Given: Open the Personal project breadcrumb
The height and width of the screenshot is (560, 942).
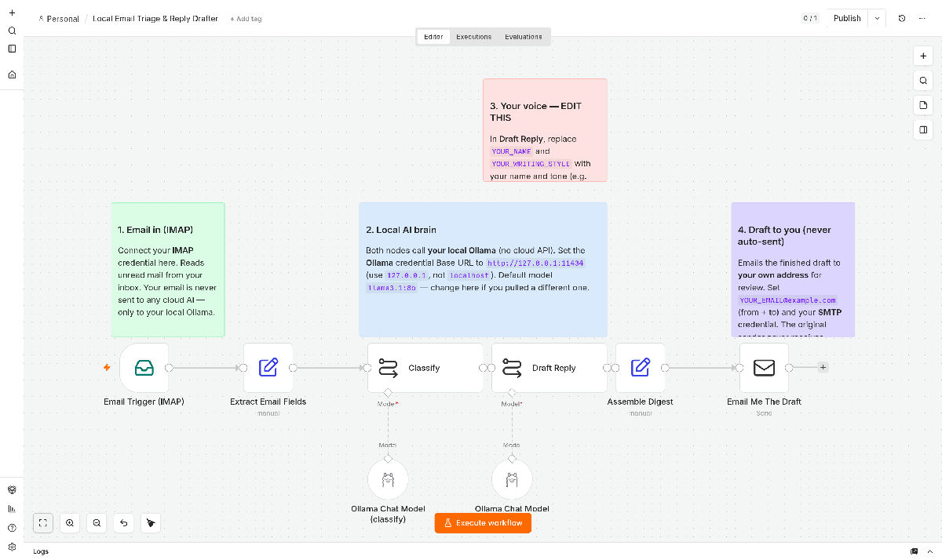Looking at the screenshot, I should coord(59,19).
